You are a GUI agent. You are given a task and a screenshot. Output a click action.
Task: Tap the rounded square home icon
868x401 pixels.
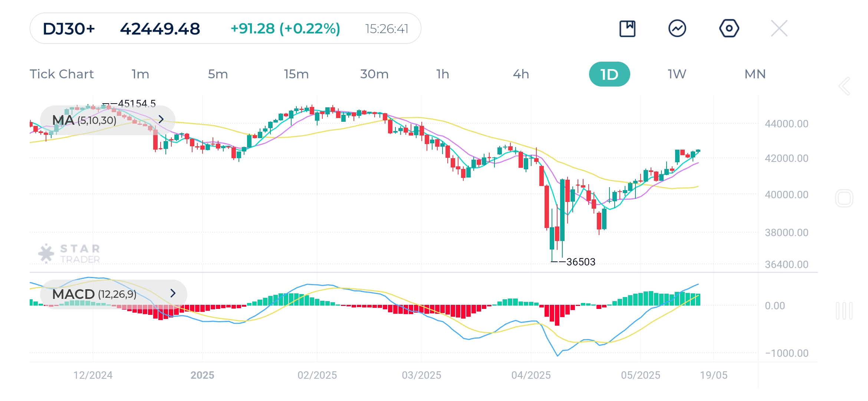coord(844,198)
